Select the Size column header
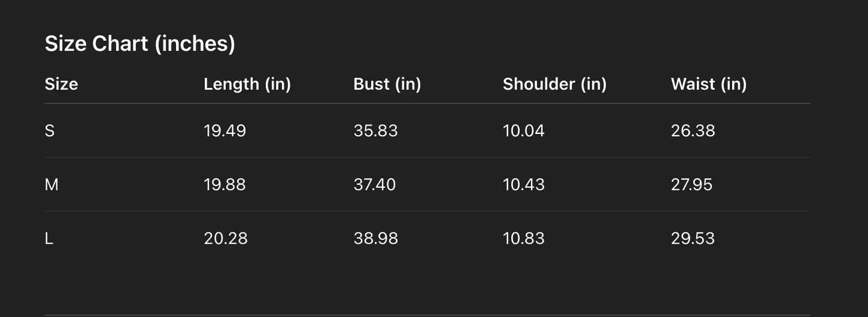Viewport: 868px width, 317px height. pyautogui.click(x=61, y=84)
